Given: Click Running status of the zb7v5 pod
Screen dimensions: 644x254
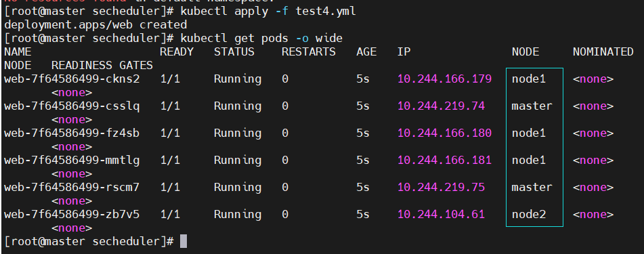Looking at the screenshot, I should pyautogui.click(x=238, y=215).
